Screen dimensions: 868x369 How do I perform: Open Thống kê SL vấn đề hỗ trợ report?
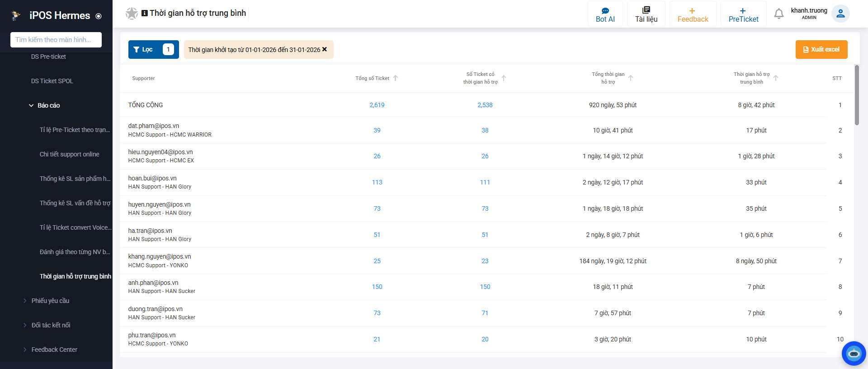[75, 203]
